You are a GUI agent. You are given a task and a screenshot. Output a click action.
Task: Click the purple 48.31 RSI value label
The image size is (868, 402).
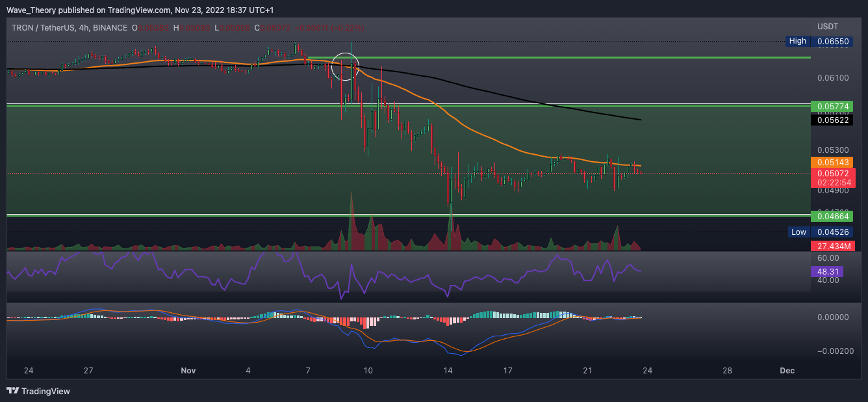click(x=826, y=272)
